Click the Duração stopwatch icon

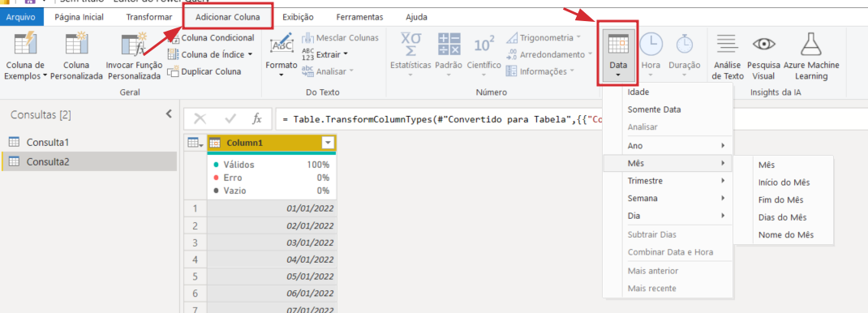click(x=684, y=45)
